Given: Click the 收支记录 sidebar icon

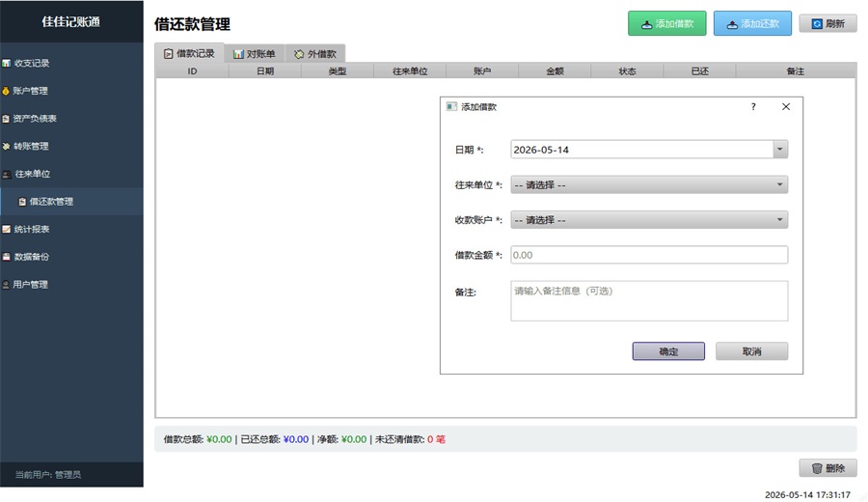Looking at the screenshot, I should point(6,63).
